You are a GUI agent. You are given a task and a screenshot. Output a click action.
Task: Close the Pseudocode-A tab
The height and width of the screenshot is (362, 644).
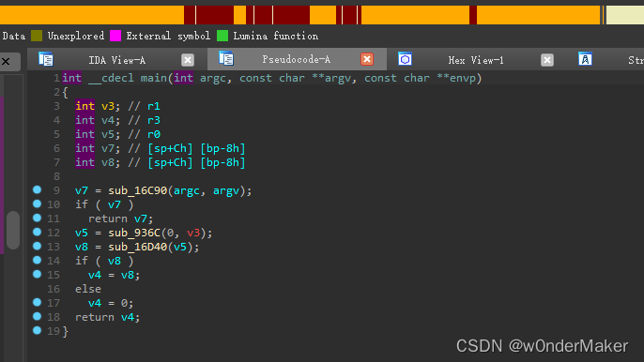367,59
